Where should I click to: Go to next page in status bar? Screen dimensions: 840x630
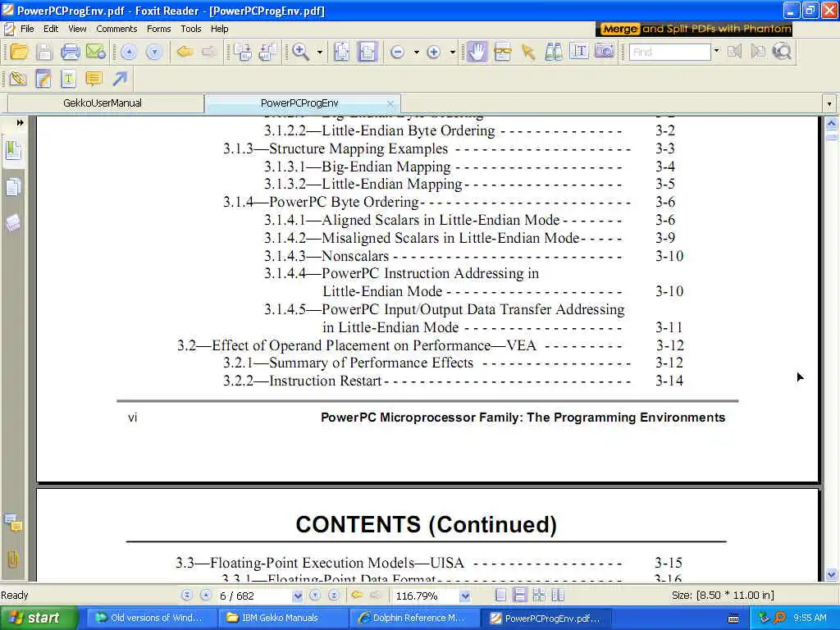[x=315, y=596]
